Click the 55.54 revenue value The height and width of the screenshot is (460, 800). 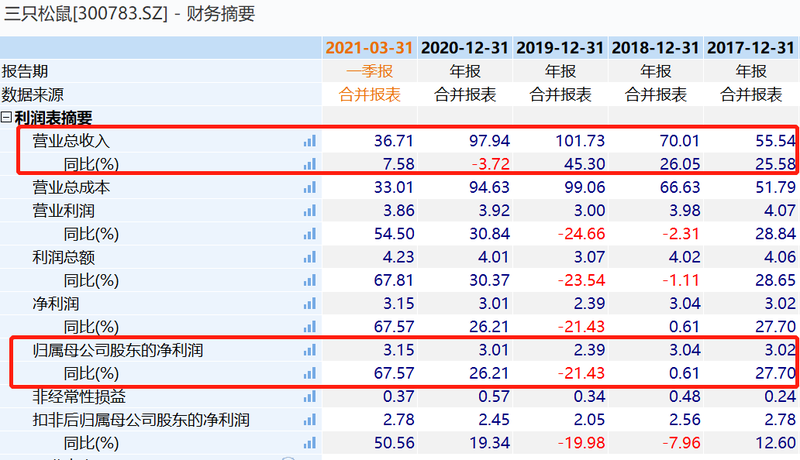point(776,141)
